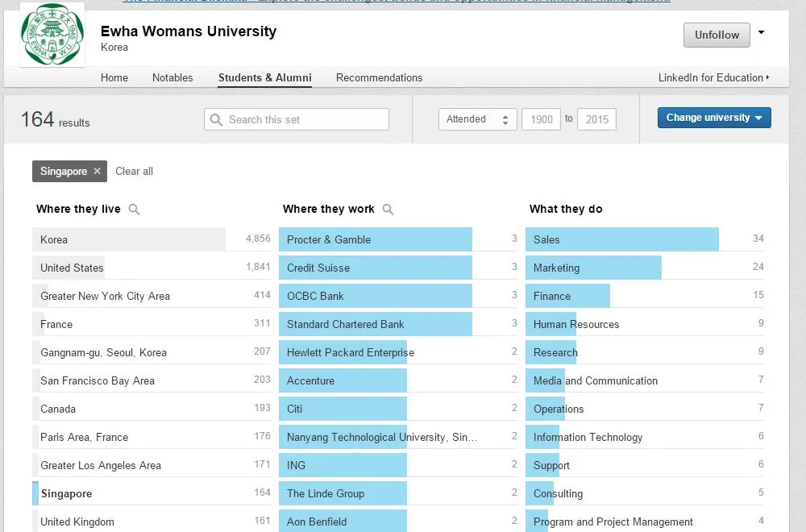
Task: Filter by The Linde Group
Action: click(x=398, y=493)
